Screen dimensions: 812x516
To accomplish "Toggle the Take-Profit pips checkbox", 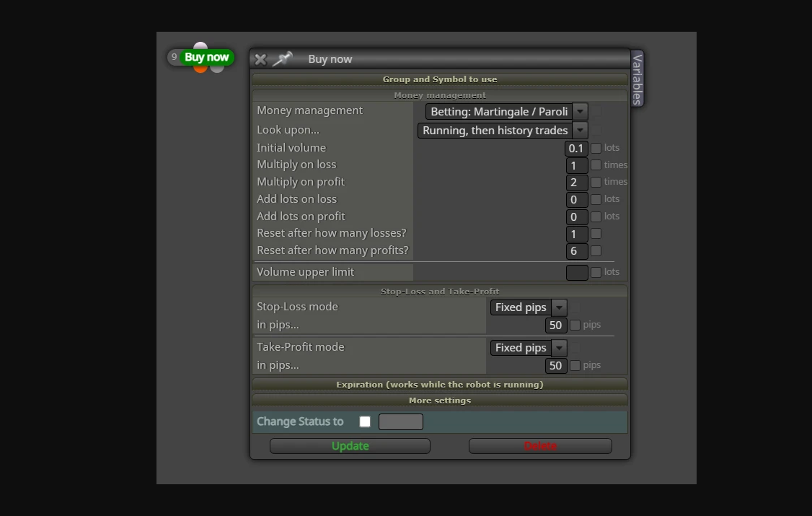I will pyautogui.click(x=575, y=365).
